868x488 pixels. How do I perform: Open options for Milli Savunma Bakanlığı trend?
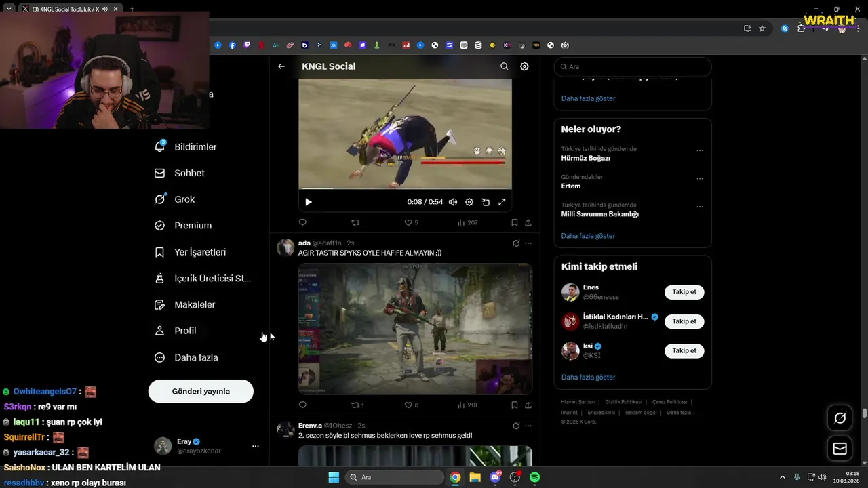pyautogui.click(x=700, y=207)
